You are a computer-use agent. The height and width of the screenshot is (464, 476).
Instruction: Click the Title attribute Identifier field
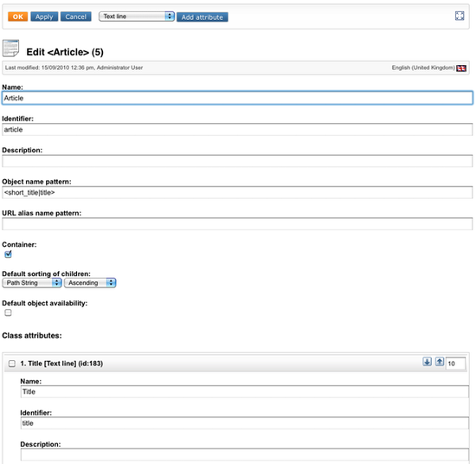coord(245,423)
